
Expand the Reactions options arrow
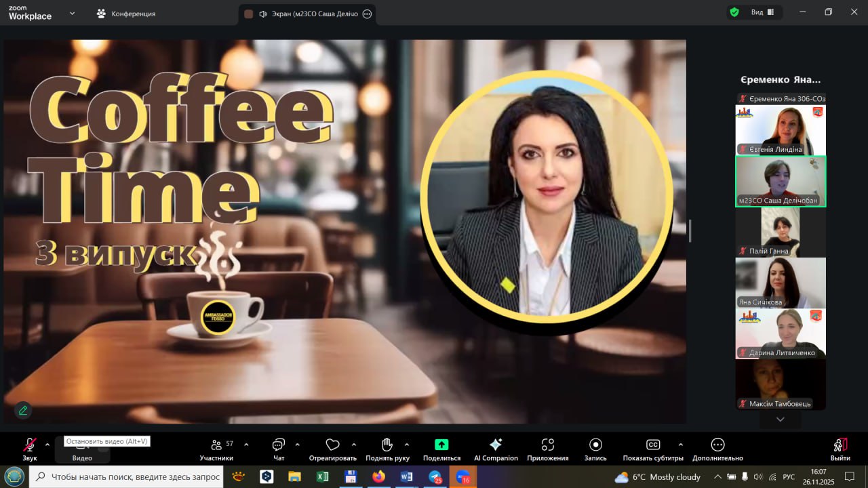tap(353, 445)
